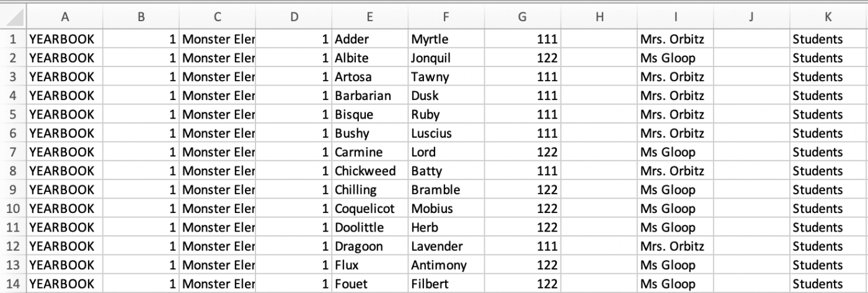Click the cell with Coquelicot

(x=370, y=209)
